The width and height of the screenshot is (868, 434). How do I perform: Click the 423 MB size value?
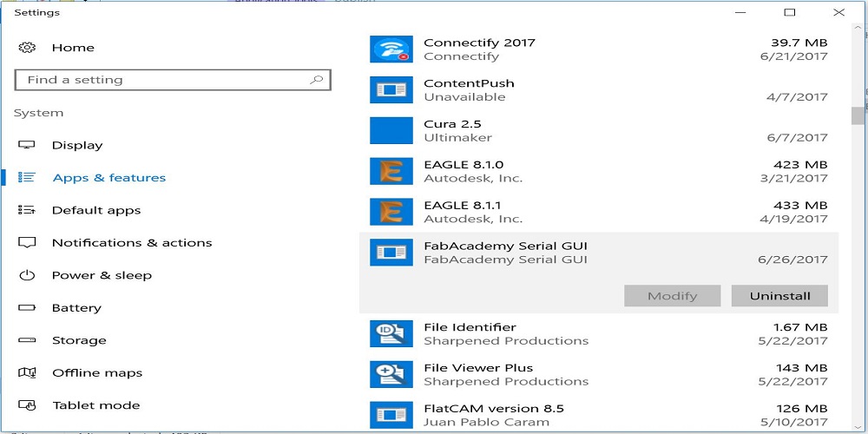(x=800, y=164)
